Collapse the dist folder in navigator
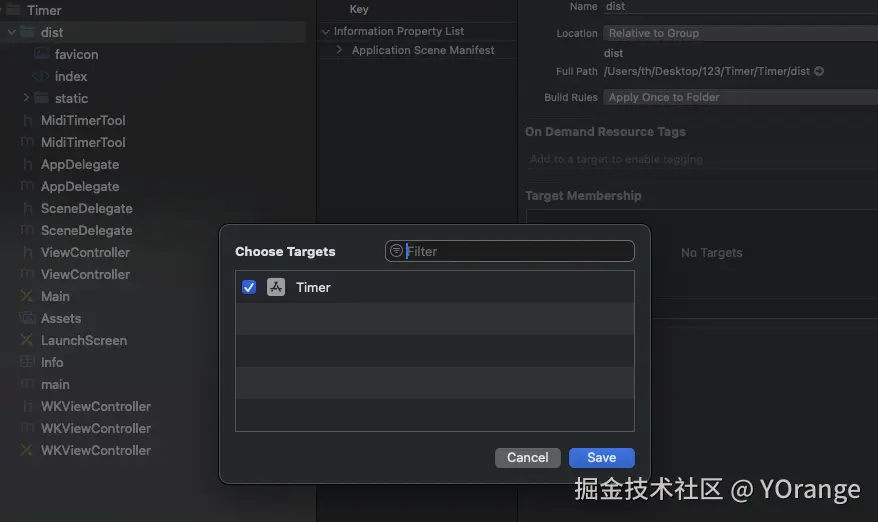Viewport: 878px width, 522px height. tap(11, 32)
